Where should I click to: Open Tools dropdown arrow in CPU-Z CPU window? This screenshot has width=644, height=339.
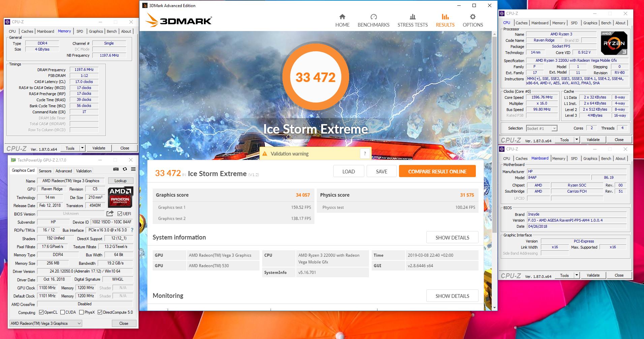click(x=577, y=140)
